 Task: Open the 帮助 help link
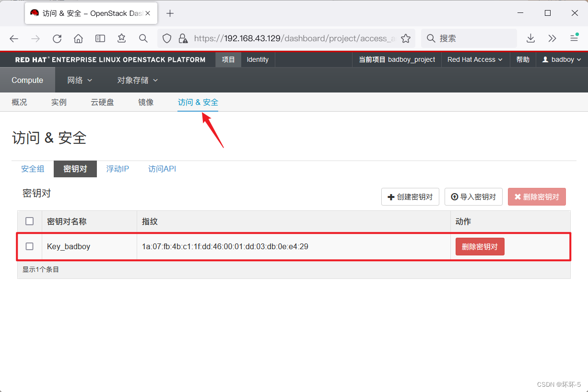pyautogui.click(x=523, y=59)
